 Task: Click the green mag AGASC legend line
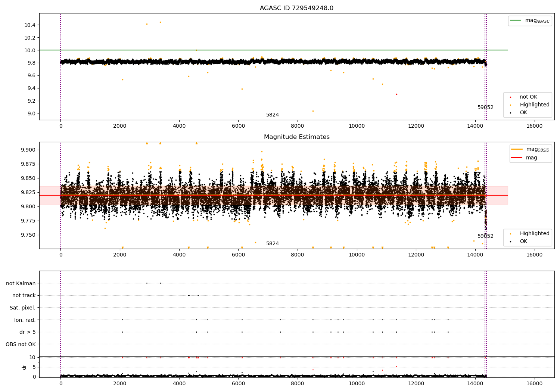[516, 21]
